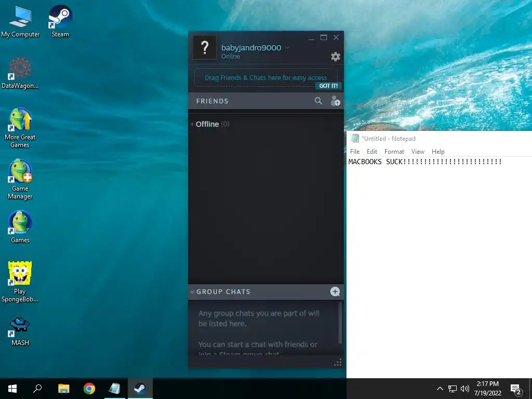Open Notepad File menu
The height and width of the screenshot is (399, 532).
tap(354, 152)
